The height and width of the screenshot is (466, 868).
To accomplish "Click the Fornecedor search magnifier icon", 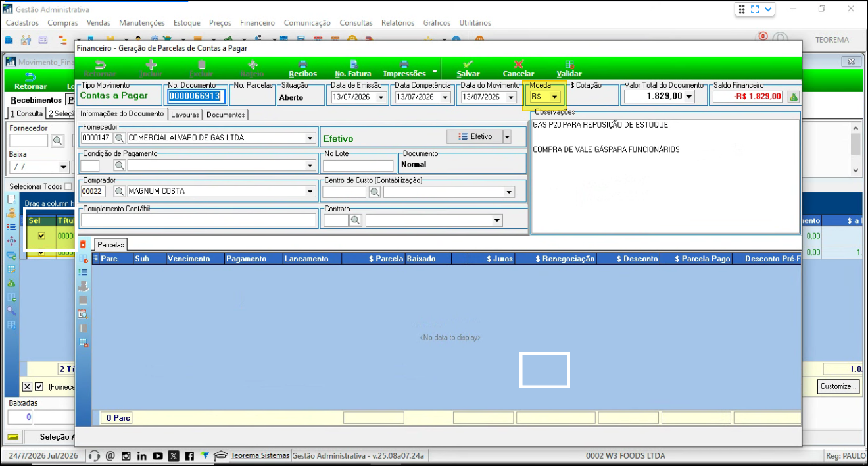I will coord(120,138).
